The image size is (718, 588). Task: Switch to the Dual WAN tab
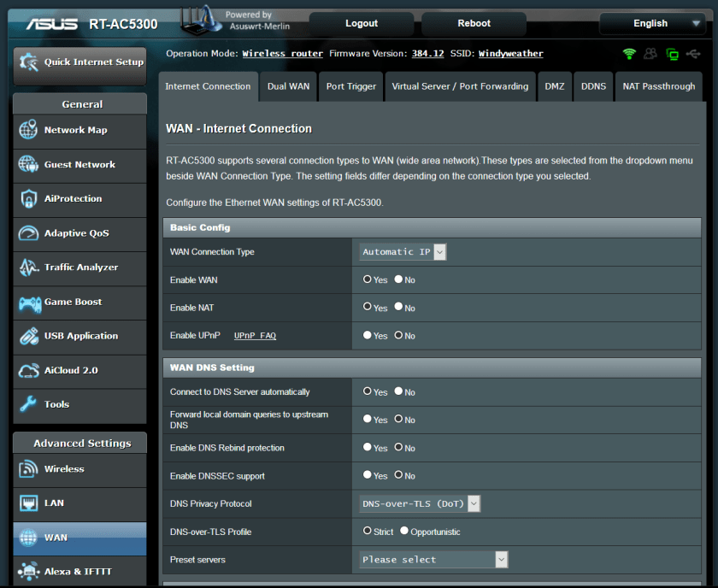click(x=289, y=86)
